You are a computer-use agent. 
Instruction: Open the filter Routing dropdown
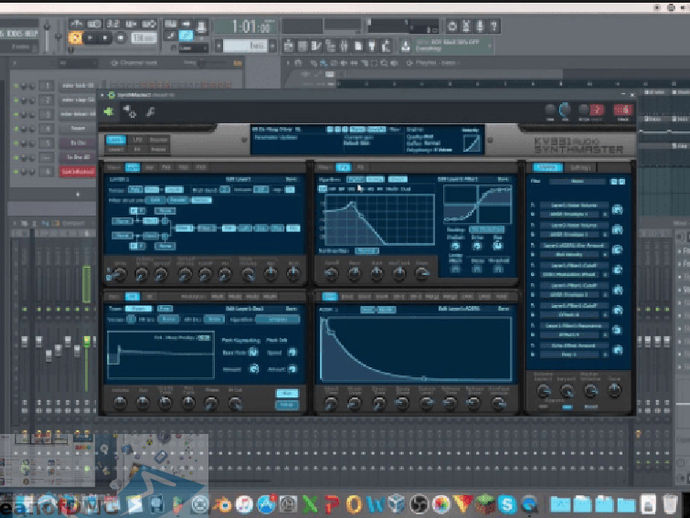487,230
